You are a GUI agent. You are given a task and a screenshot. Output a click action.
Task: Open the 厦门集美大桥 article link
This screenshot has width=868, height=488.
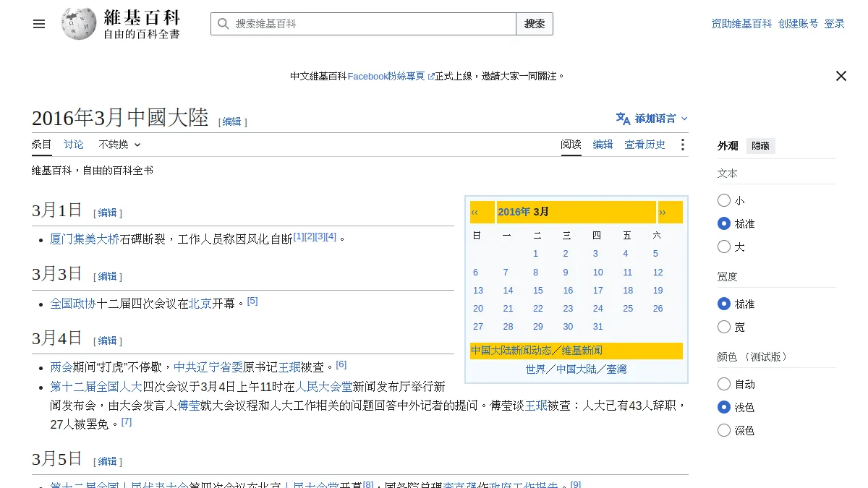coord(85,239)
